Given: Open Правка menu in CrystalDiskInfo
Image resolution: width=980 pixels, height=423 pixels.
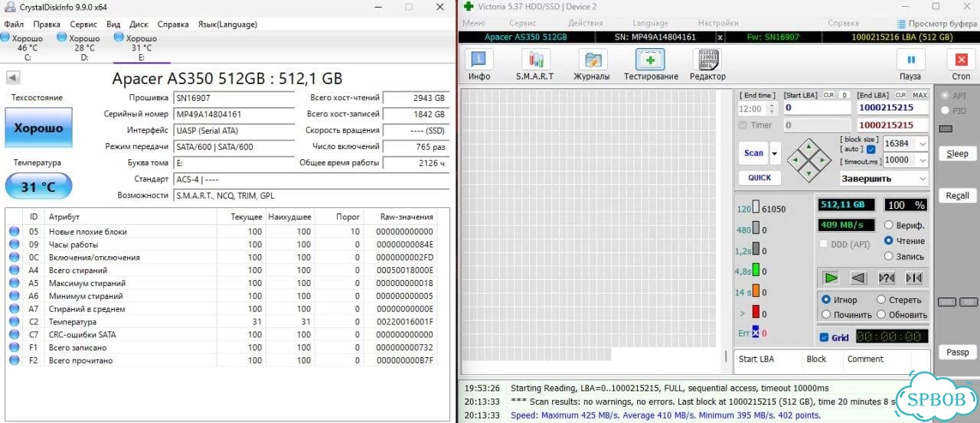Looking at the screenshot, I should pyautogui.click(x=47, y=24).
